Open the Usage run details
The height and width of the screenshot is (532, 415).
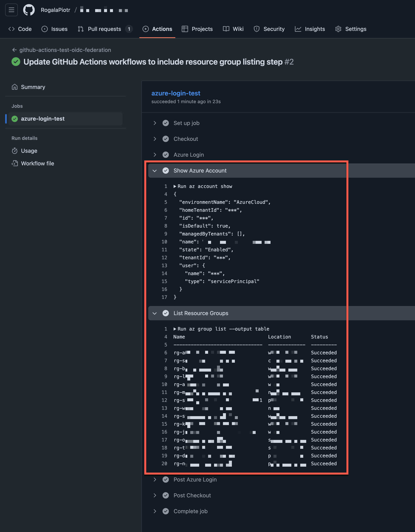29,151
